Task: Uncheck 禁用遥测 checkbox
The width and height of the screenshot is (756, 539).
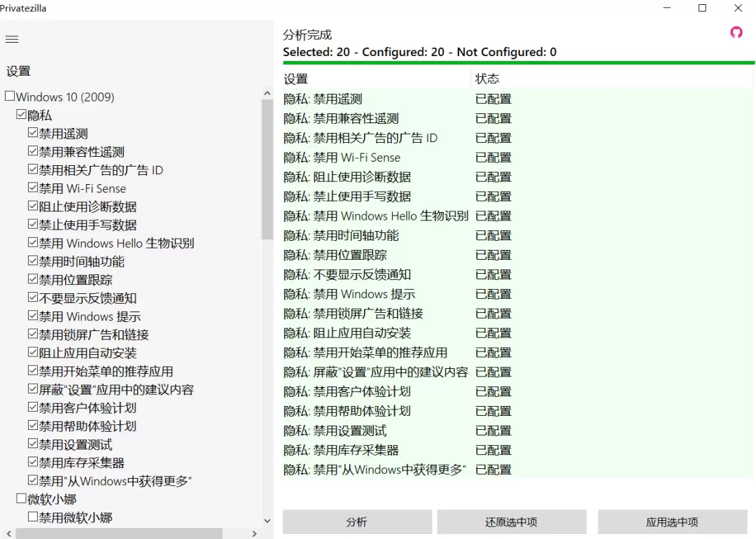Action: click(33, 132)
